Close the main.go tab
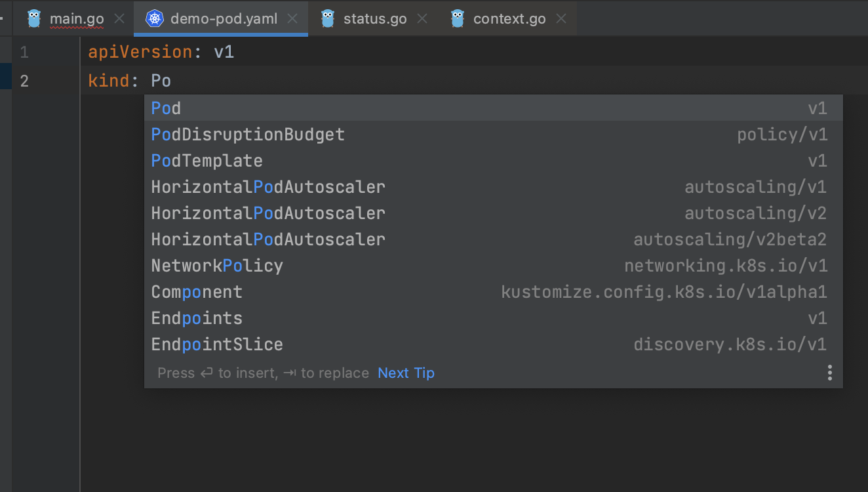The height and width of the screenshot is (492, 868). pyautogui.click(x=119, y=18)
